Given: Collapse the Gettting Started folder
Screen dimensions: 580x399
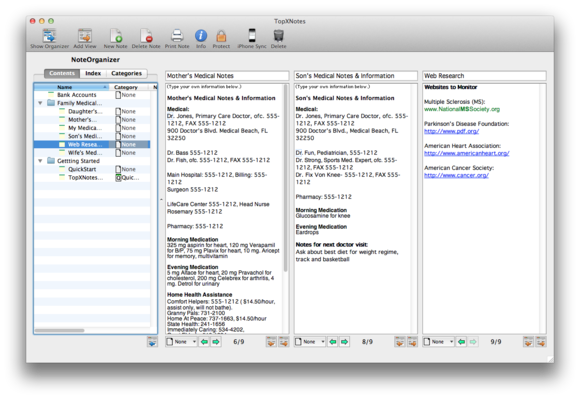Looking at the screenshot, I should pyautogui.click(x=40, y=161).
